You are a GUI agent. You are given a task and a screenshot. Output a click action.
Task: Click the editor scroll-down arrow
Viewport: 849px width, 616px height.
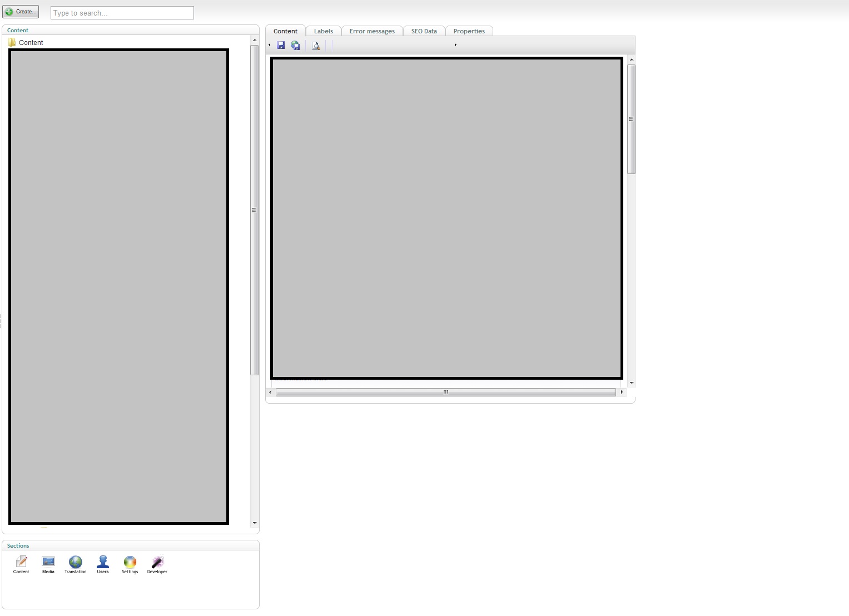point(631,383)
